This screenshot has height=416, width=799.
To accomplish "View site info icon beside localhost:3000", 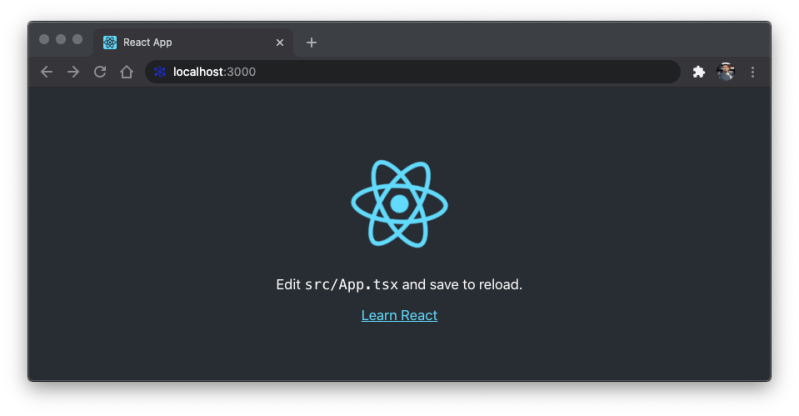I will point(159,72).
